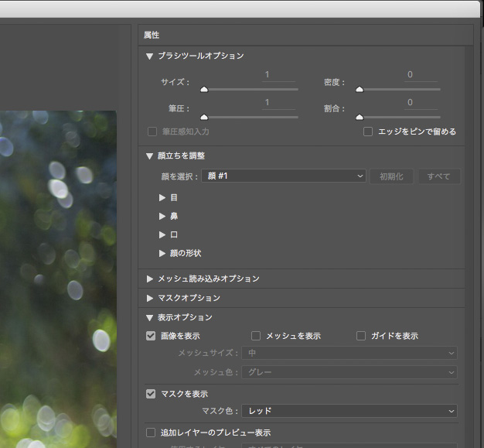Screen dimensions: 484x448
Task: Toggle the 筆圧感知入力 checkbox
Action: (152, 132)
